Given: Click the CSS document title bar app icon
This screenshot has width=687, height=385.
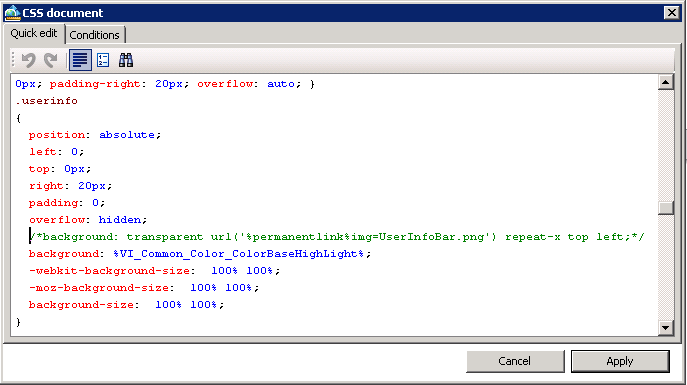Looking at the screenshot, I should (12, 13).
